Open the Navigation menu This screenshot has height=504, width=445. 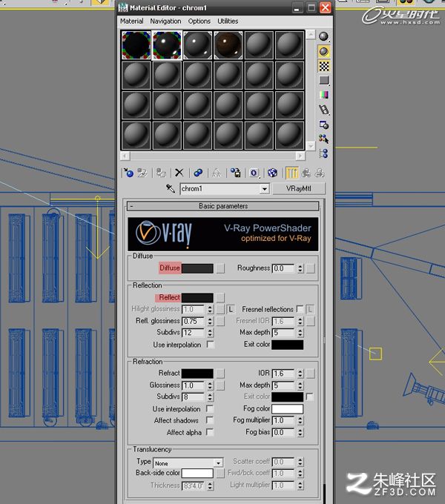[165, 21]
